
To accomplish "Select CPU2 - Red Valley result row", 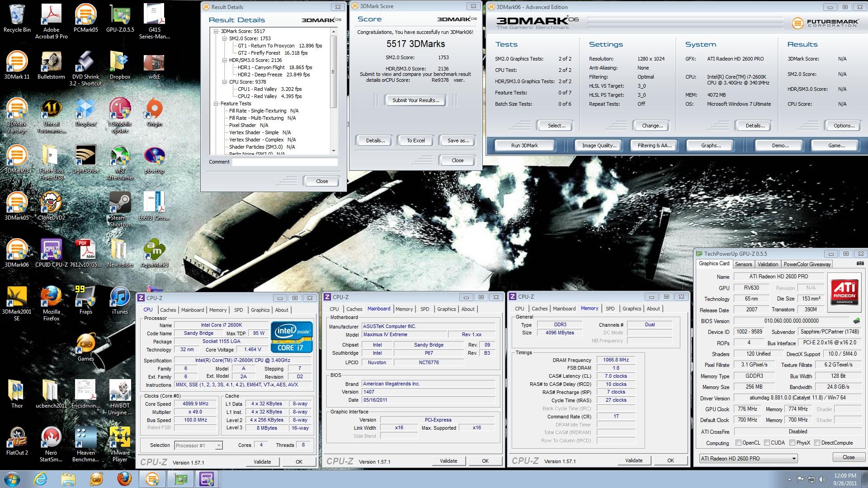I will pos(269,96).
